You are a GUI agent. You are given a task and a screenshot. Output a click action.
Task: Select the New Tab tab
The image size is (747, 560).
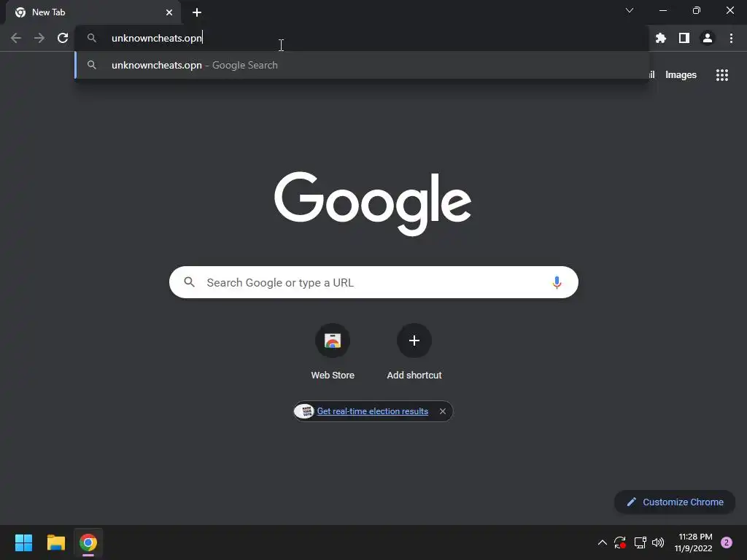point(93,12)
